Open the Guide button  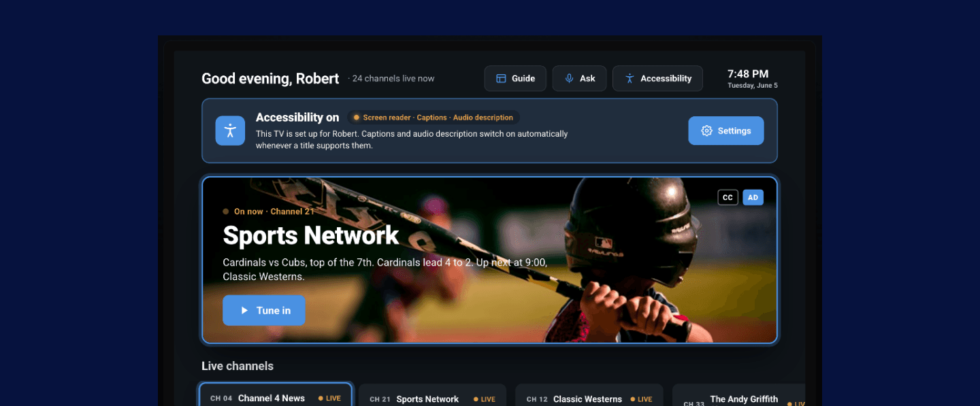(515, 78)
